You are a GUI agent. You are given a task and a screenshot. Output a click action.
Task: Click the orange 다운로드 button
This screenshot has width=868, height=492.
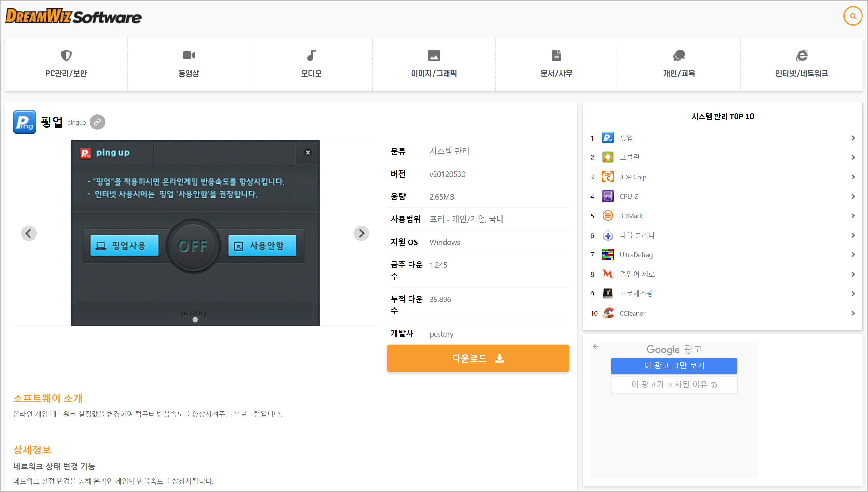pos(478,358)
